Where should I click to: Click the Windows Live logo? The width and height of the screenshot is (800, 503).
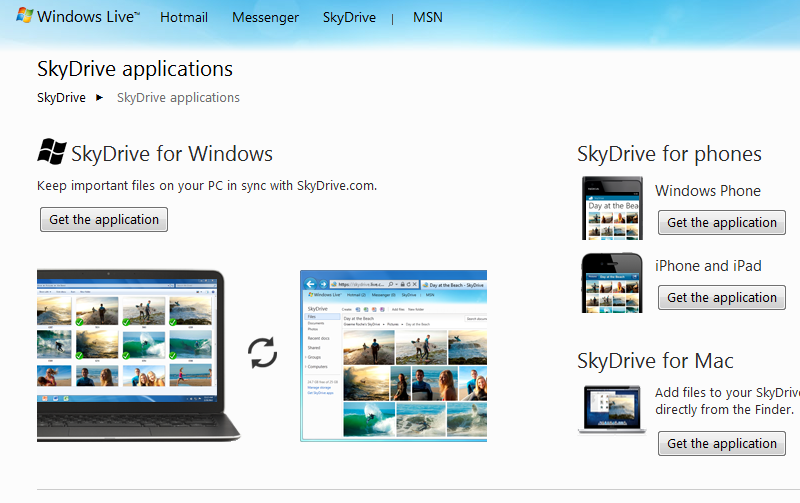point(78,16)
